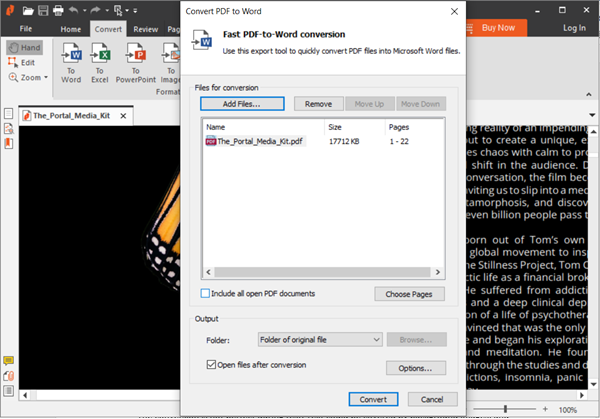Select the Edit tool
The height and width of the screenshot is (419, 600).
[x=21, y=62]
